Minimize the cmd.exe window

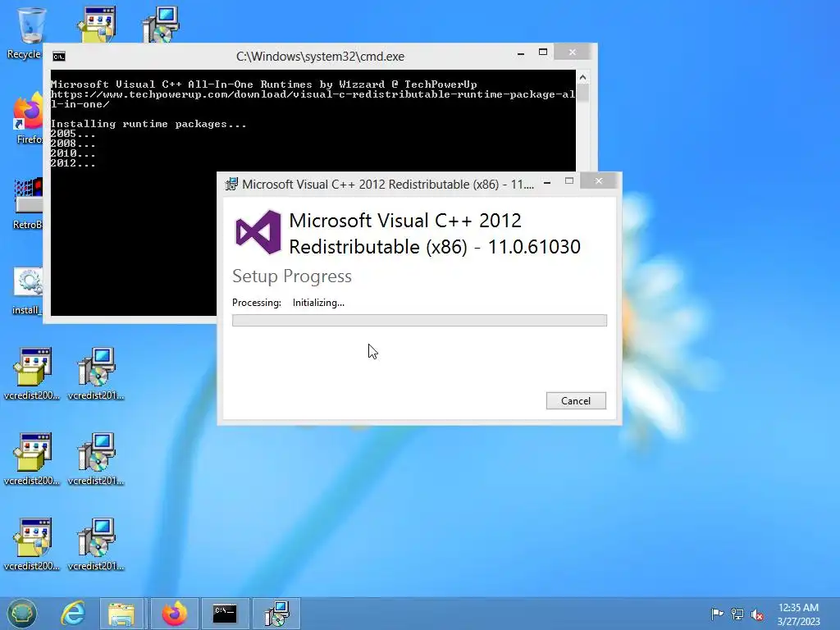click(x=521, y=53)
